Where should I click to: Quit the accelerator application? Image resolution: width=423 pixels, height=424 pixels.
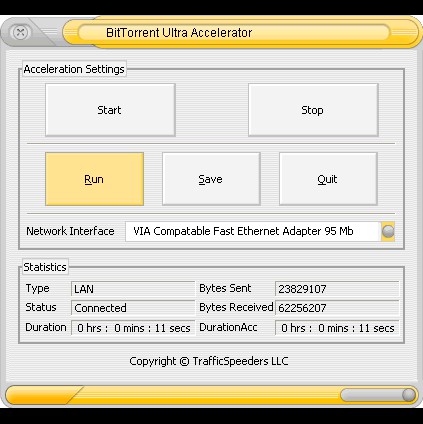tap(328, 179)
